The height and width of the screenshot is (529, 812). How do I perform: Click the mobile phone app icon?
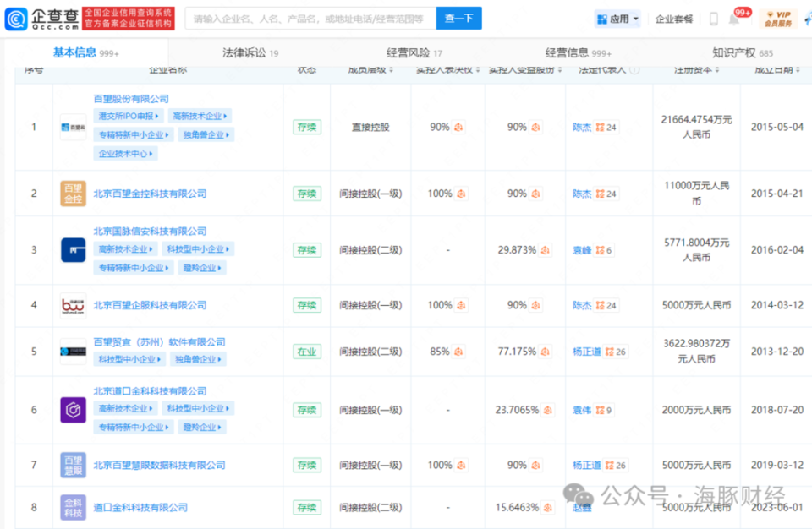point(713,18)
